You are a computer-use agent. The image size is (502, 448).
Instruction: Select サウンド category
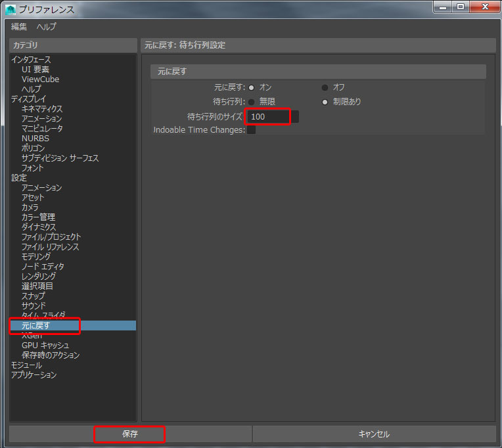tap(34, 306)
